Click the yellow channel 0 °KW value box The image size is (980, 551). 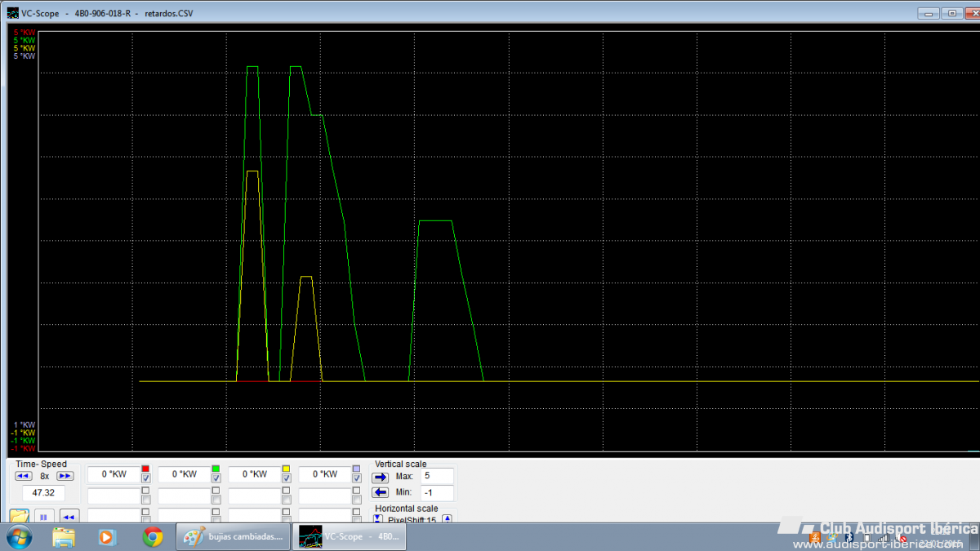pos(254,474)
